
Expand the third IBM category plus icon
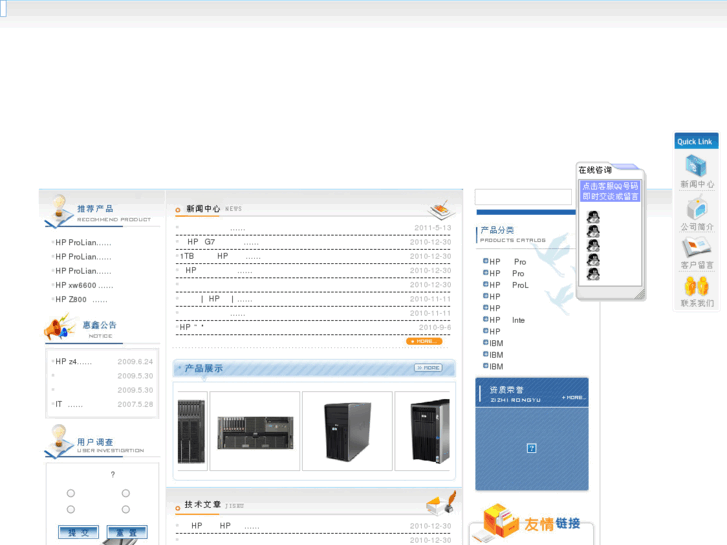click(485, 365)
